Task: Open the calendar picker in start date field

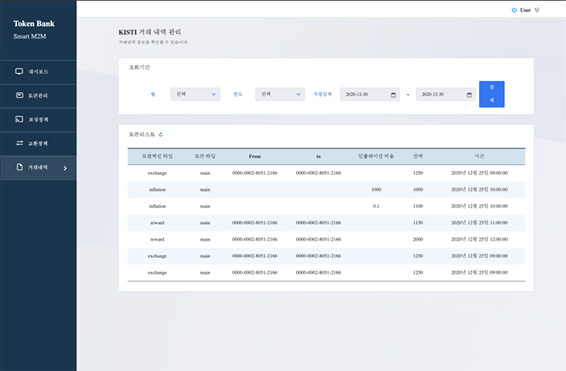Action: click(x=393, y=95)
